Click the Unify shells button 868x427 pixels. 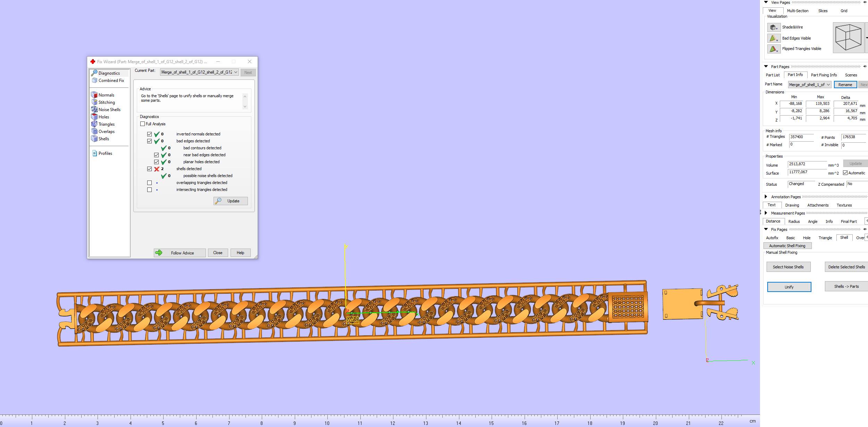(x=789, y=287)
